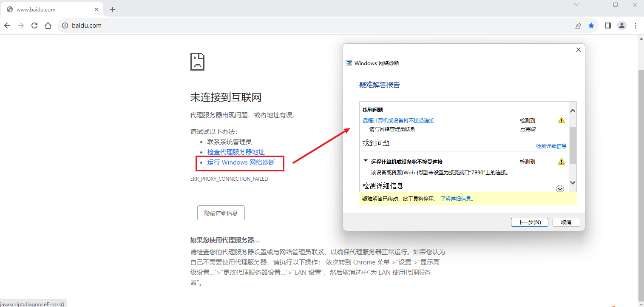Open the browser side panel
Image resolution: width=644 pixels, height=307 pixels.
pyautogui.click(x=608, y=26)
